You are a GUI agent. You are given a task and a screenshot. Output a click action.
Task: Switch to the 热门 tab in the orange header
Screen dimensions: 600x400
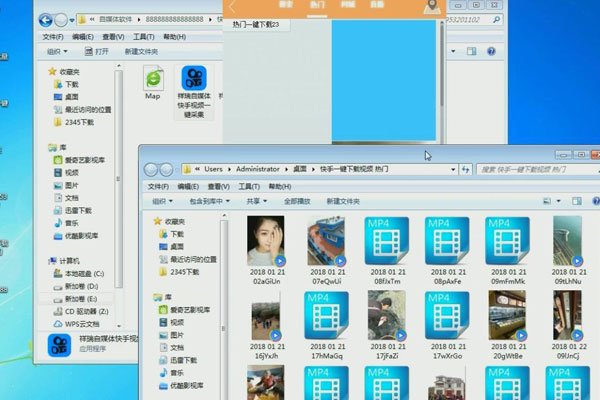point(317,5)
